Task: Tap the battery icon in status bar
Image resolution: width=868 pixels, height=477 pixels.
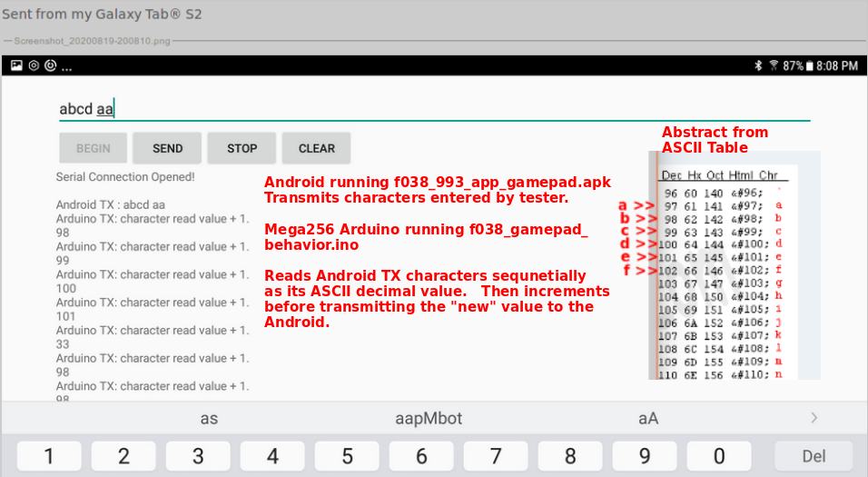Action: tap(810, 66)
